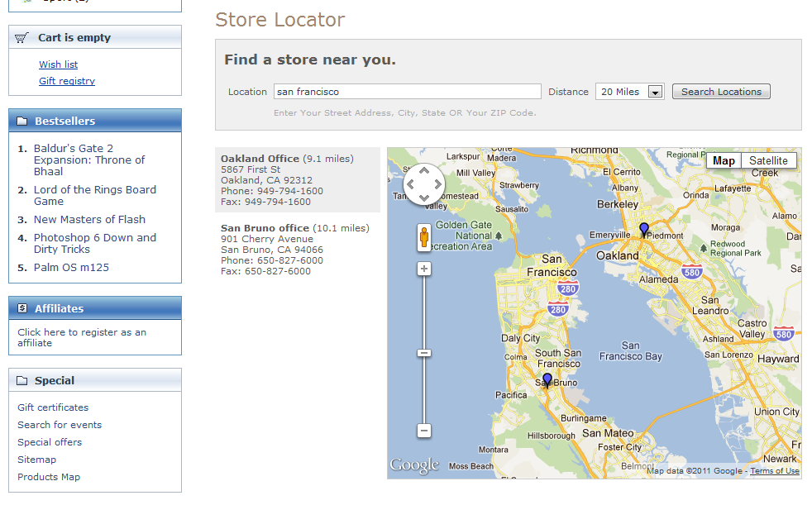The height and width of the screenshot is (505, 812).
Task: Click the Cart is empty heading
Action: [74, 38]
